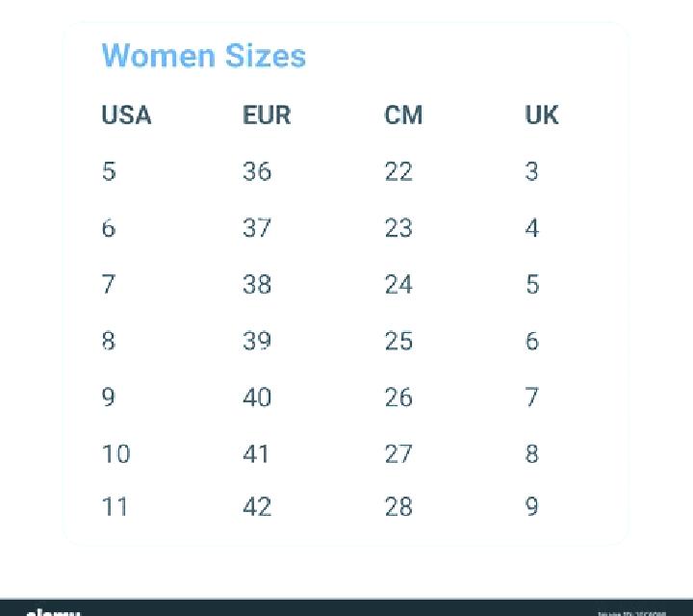693x616 pixels.
Task: Click EUR size 40 cell
Action: tap(257, 397)
